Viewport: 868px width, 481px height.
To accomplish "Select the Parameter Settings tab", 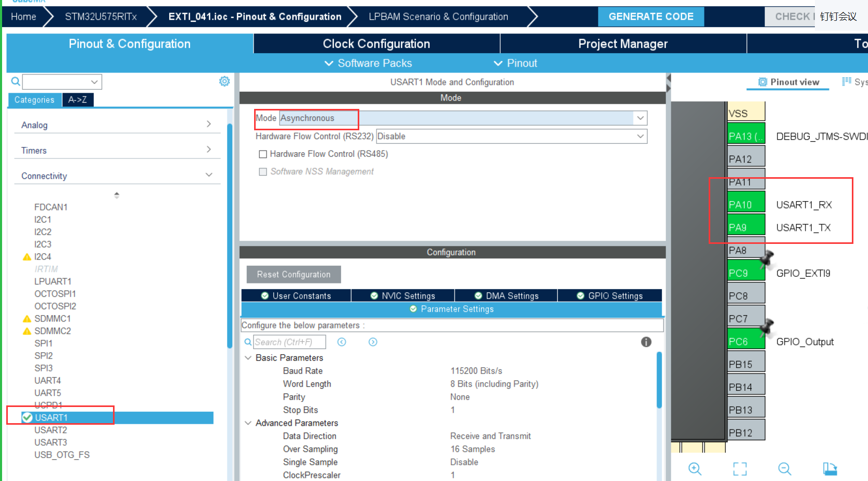I will pyautogui.click(x=451, y=309).
